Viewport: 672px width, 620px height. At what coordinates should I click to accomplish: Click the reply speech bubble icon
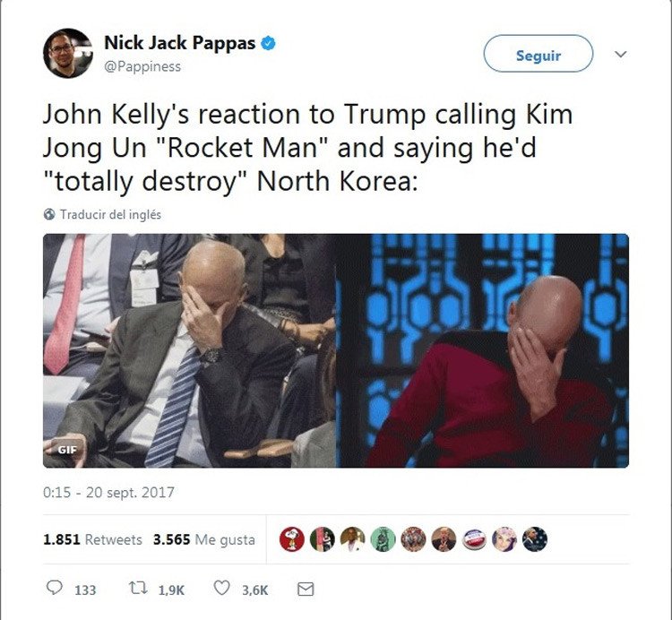point(55,588)
